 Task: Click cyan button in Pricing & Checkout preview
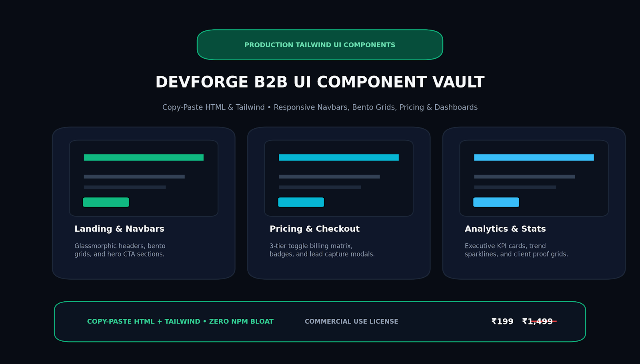pyautogui.click(x=301, y=202)
